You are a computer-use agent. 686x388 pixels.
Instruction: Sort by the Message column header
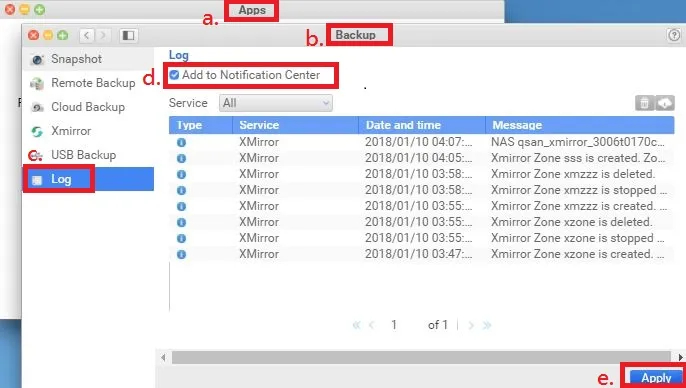(580, 125)
